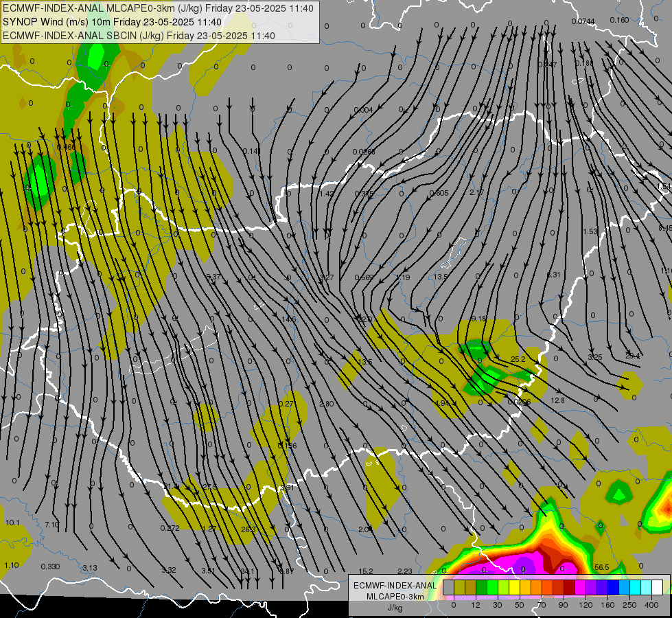This screenshot has height=618, width=672.
Task: Click the map value 0.160
Action: pos(619,20)
